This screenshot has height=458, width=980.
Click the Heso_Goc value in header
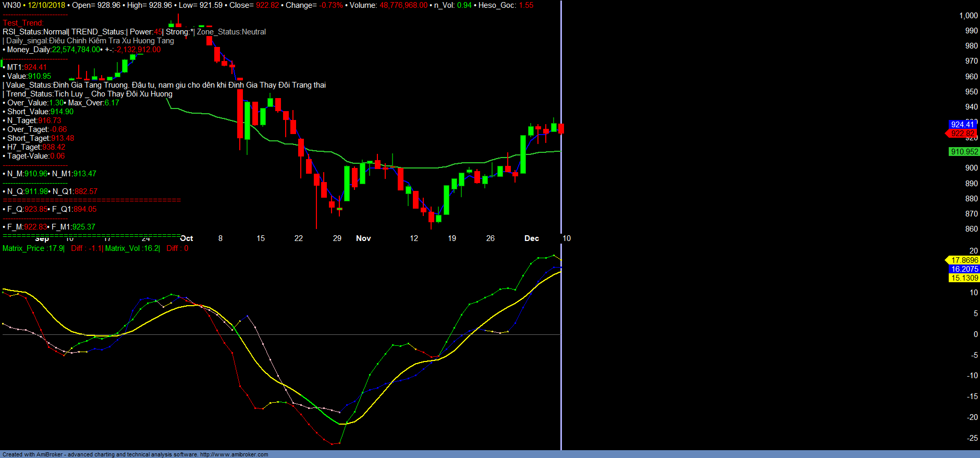526,5
